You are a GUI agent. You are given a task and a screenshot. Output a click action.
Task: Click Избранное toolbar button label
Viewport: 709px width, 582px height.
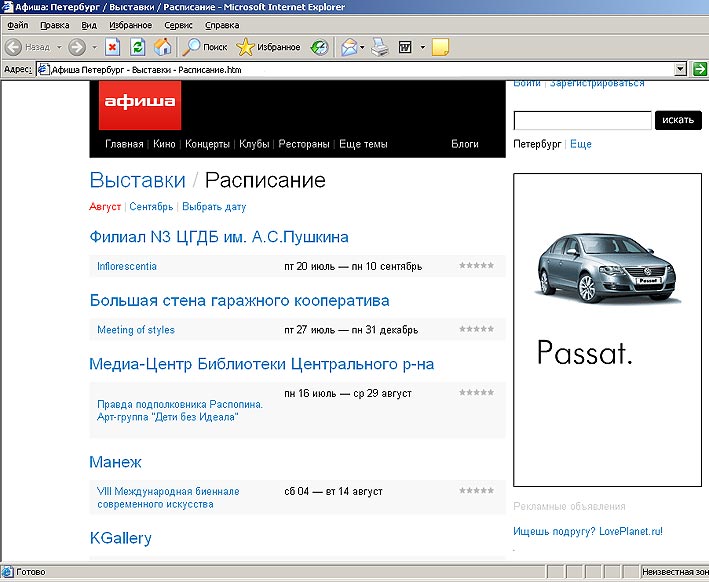[x=279, y=47]
